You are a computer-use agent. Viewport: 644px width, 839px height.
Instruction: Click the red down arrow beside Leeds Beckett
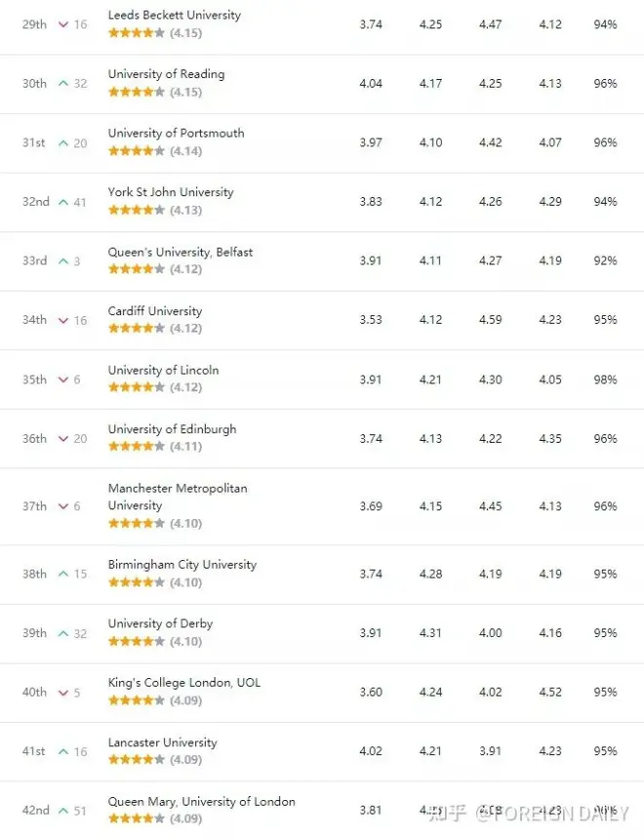pos(63,24)
